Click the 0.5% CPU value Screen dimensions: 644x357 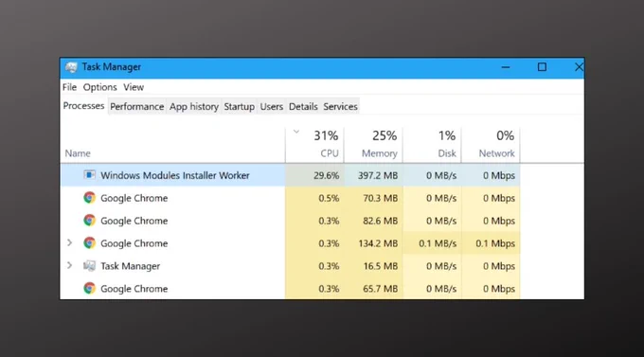tap(329, 198)
